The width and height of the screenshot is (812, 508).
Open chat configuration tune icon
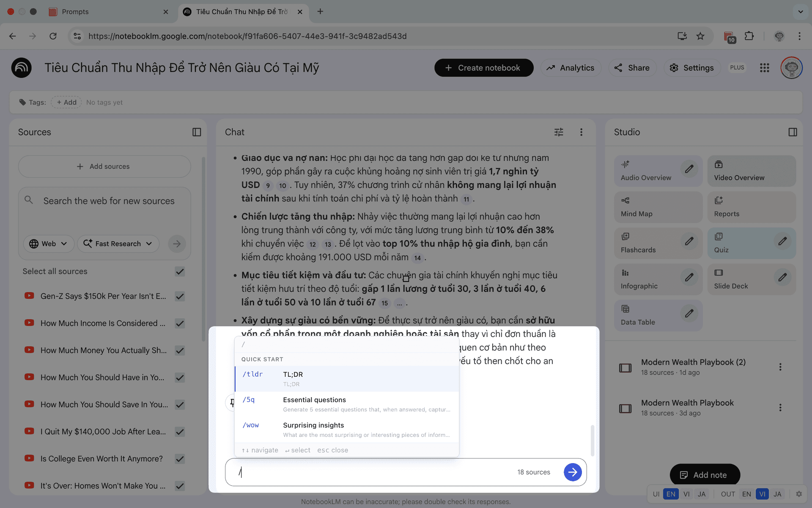coord(559,132)
